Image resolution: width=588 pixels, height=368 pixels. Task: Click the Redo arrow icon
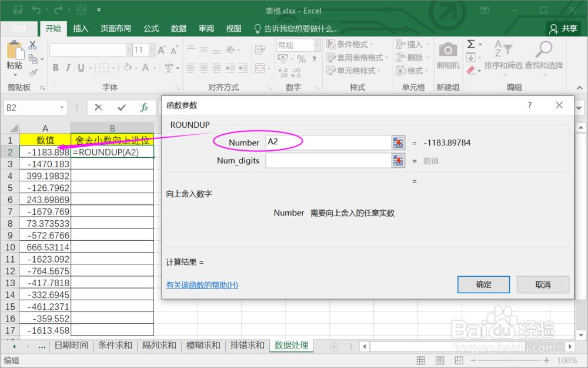point(58,10)
